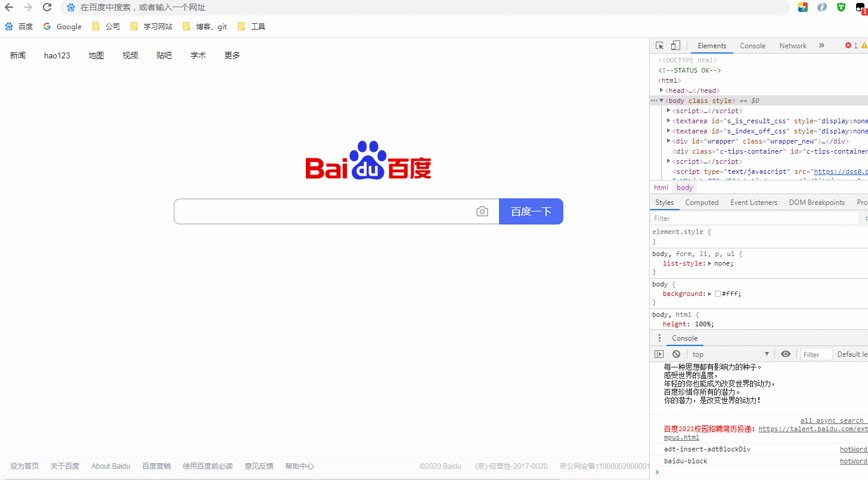Switch to the top Console tab

tap(753, 46)
